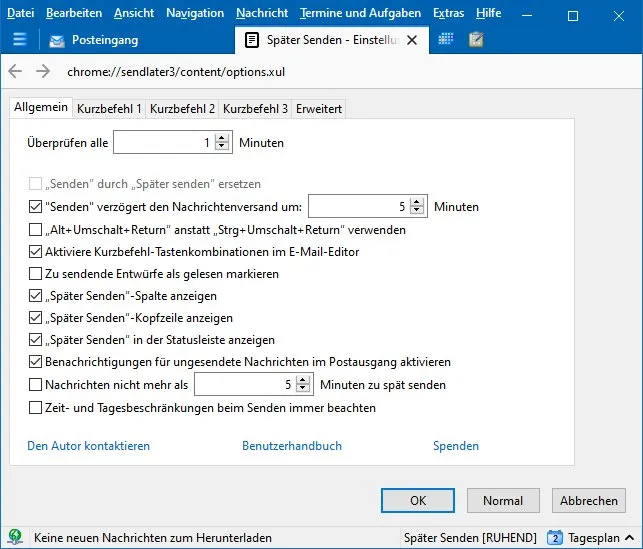Click the Benutzerhandbuch link
643x549 pixels.
pyautogui.click(x=292, y=446)
